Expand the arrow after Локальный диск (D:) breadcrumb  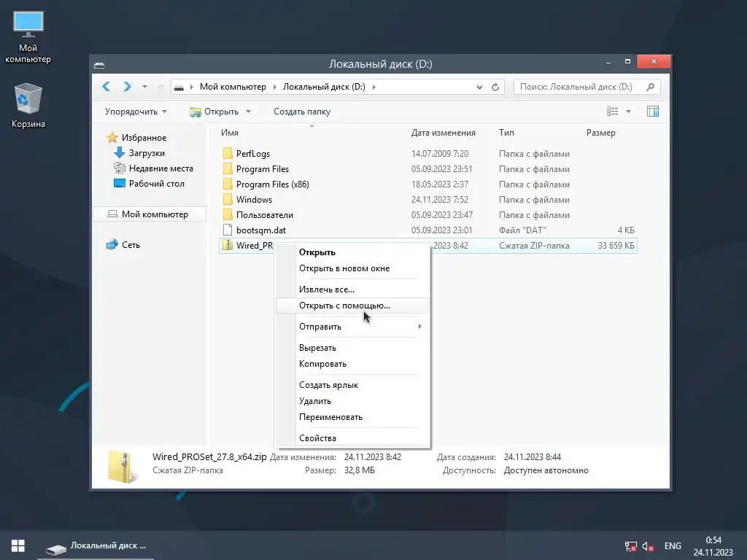[x=373, y=87]
